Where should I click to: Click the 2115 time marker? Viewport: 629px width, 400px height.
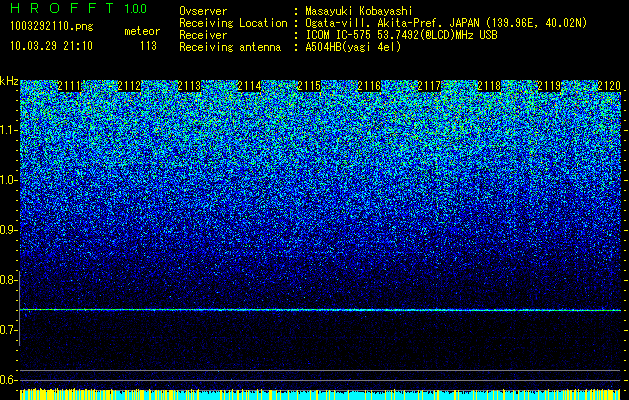309,86
